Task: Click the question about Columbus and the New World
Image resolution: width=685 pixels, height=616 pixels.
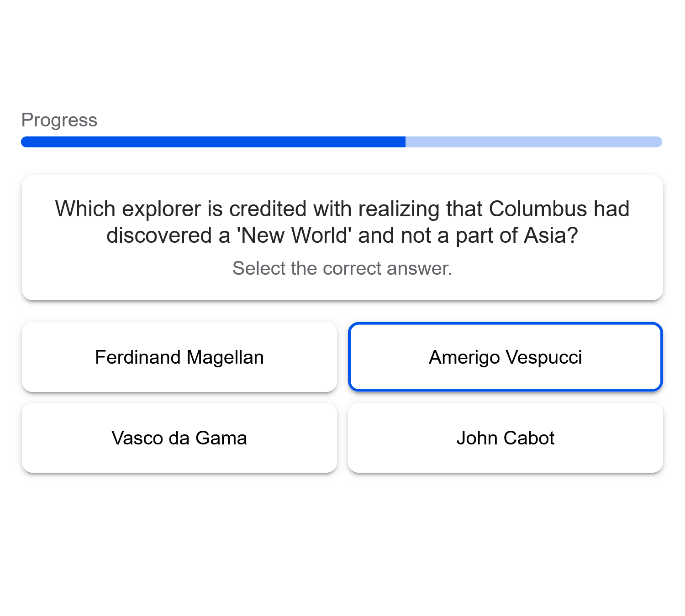Action: (342, 222)
